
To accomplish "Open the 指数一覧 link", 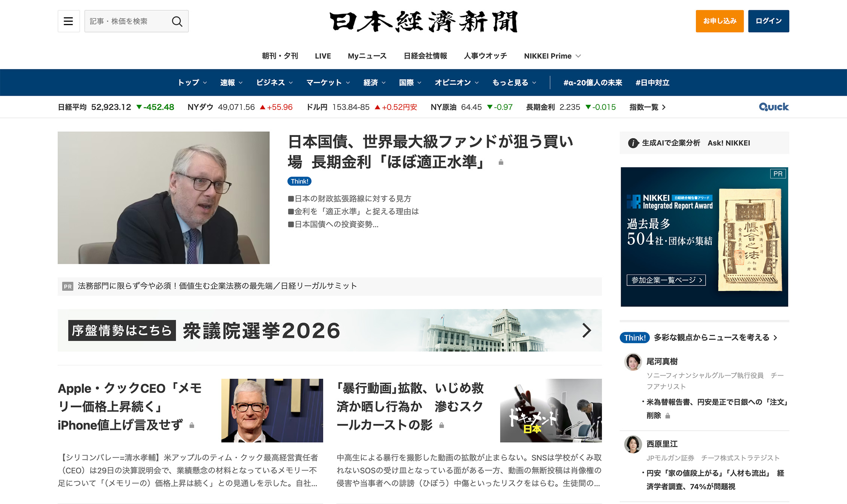I will coord(647,107).
